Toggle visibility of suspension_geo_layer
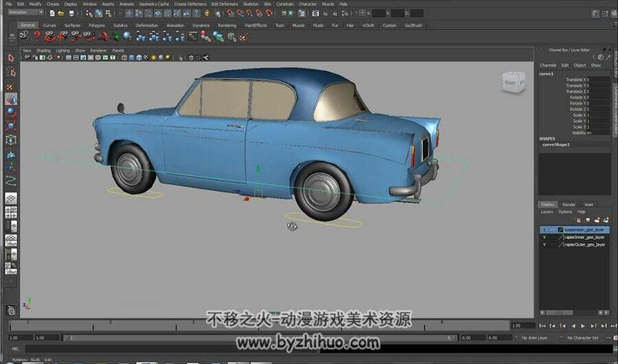This screenshot has width=618, height=364. [545, 229]
